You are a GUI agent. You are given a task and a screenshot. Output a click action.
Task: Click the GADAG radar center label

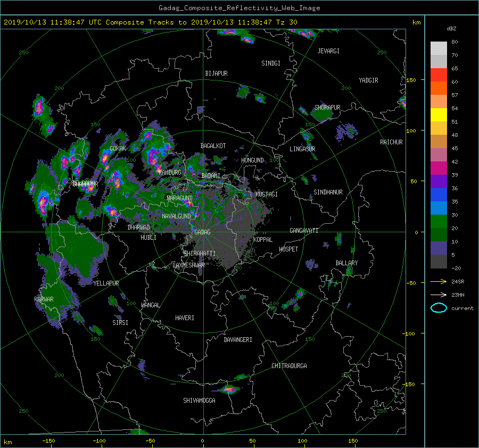(x=202, y=232)
